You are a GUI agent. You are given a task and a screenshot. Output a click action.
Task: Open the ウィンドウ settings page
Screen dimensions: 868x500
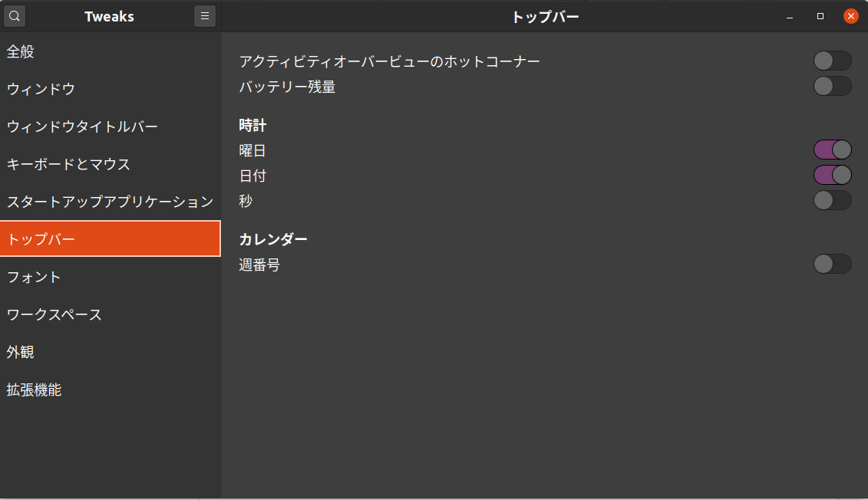(111, 89)
